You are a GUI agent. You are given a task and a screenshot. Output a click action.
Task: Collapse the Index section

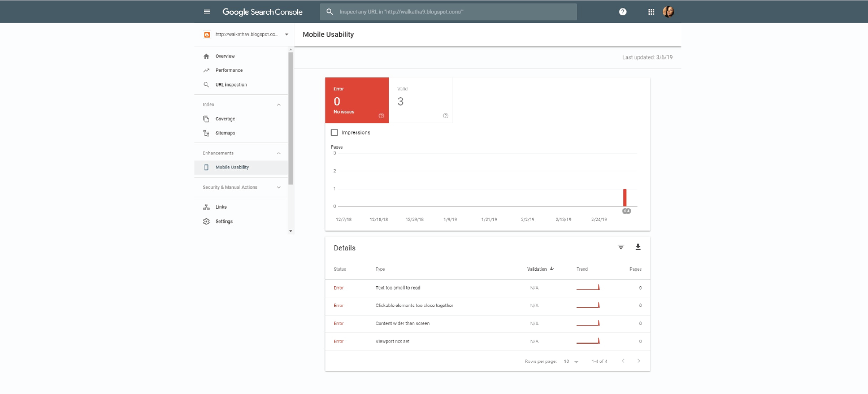[x=279, y=105]
